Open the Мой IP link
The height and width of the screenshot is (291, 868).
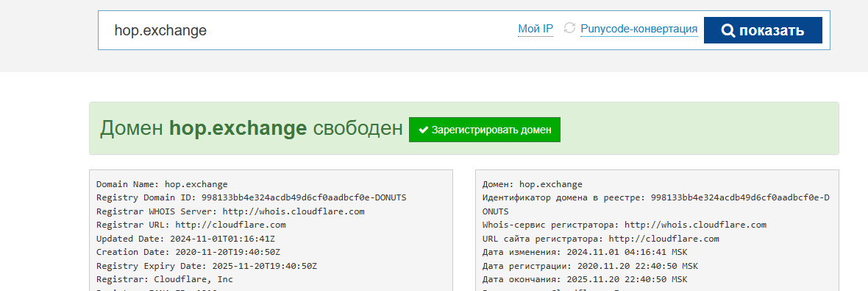point(536,29)
